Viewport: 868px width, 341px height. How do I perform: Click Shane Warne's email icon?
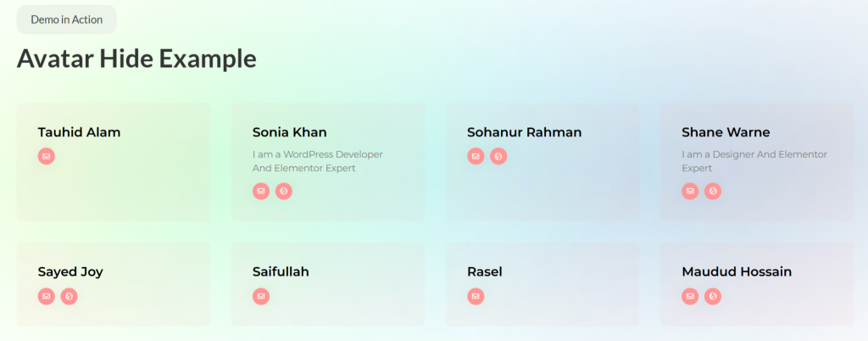(690, 192)
